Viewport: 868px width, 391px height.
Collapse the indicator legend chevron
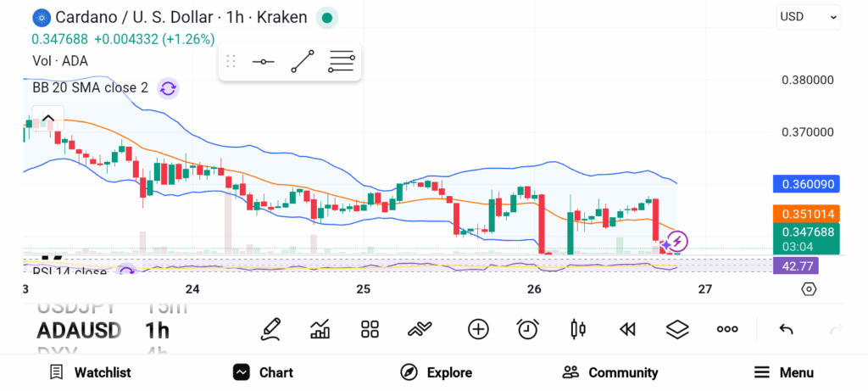click(x=48, y=118)
